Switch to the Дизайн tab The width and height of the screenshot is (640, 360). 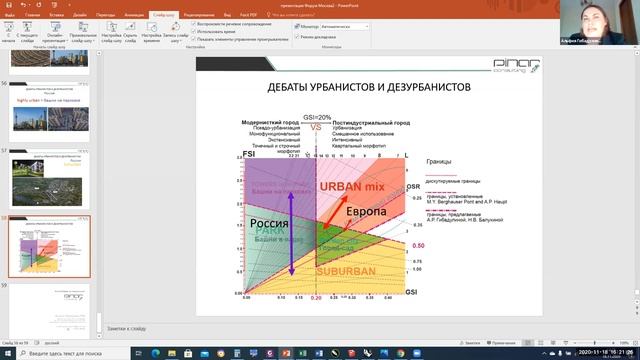pyautogui.click(x=80, y=15)
